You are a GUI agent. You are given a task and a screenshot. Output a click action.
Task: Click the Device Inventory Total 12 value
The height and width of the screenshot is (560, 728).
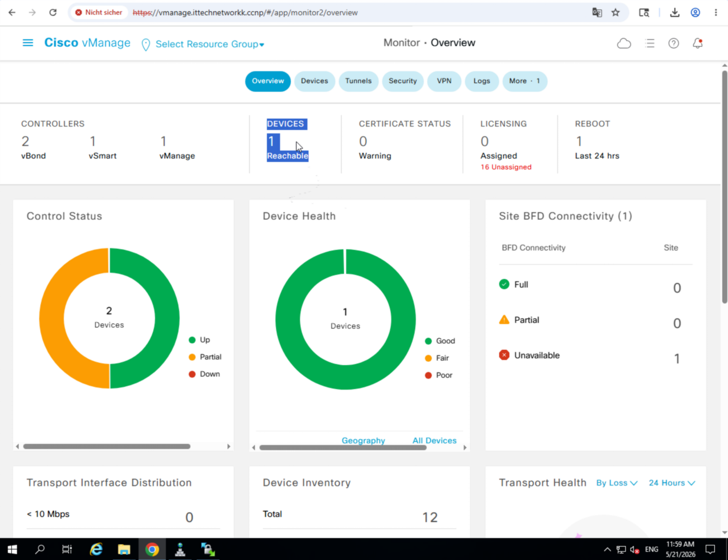tap(430, 517)
